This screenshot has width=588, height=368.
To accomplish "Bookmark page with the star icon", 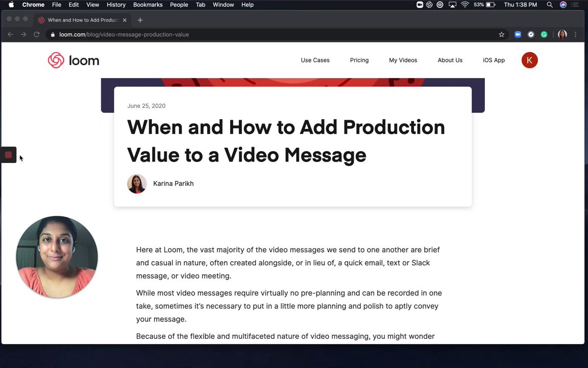I will pyautogui.click(x=501, y=35).
